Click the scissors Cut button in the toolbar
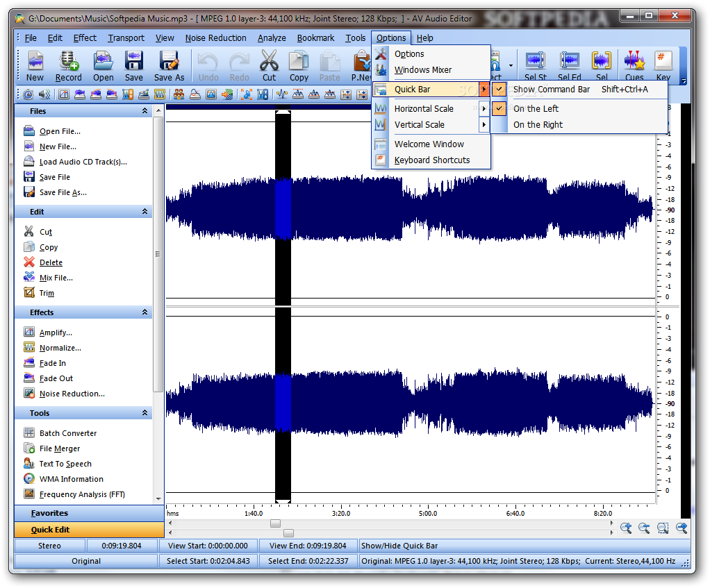Screen dimensions: 710x588 269,66
